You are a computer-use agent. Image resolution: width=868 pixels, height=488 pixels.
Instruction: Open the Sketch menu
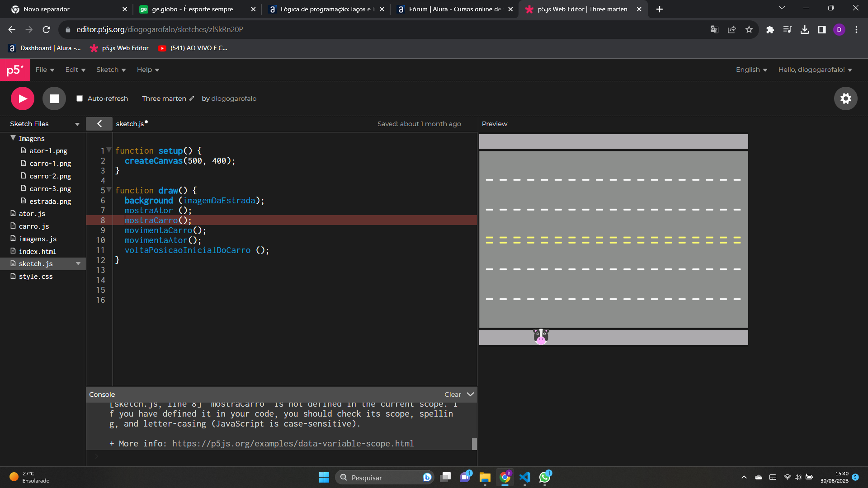tap(110, 70)
